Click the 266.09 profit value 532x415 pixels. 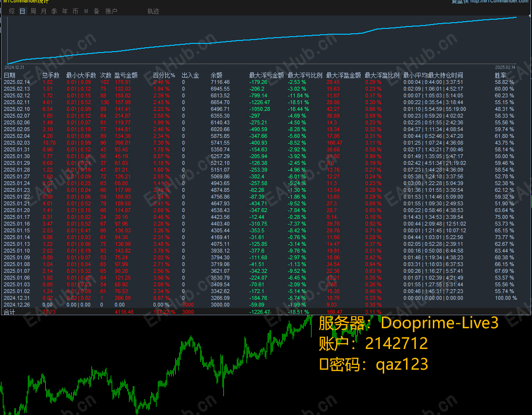pos(123,298)
